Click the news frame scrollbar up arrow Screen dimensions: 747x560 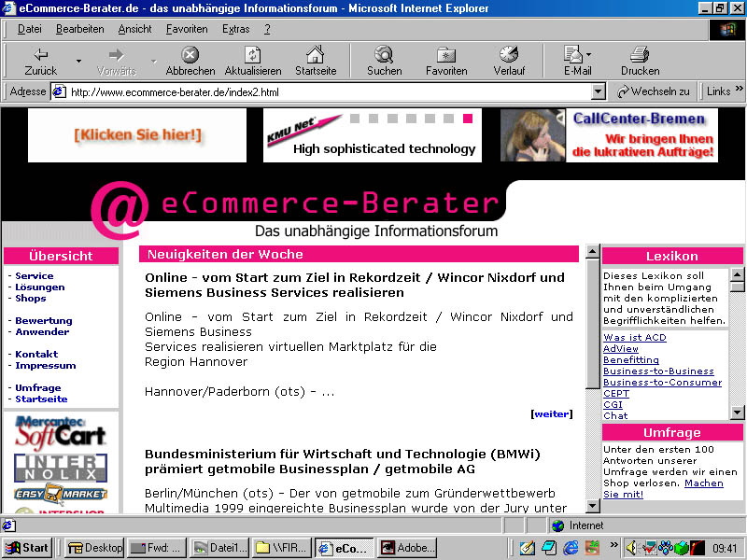[x=592, y=252]
